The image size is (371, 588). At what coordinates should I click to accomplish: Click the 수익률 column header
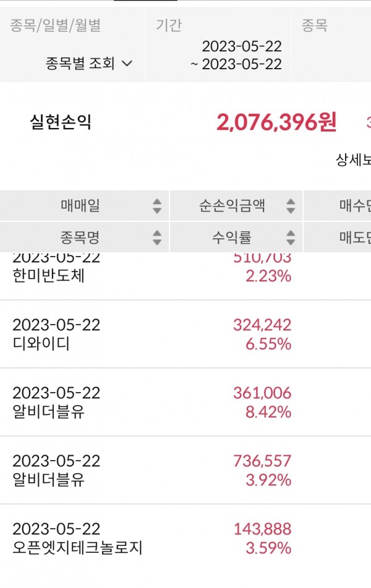232,237
